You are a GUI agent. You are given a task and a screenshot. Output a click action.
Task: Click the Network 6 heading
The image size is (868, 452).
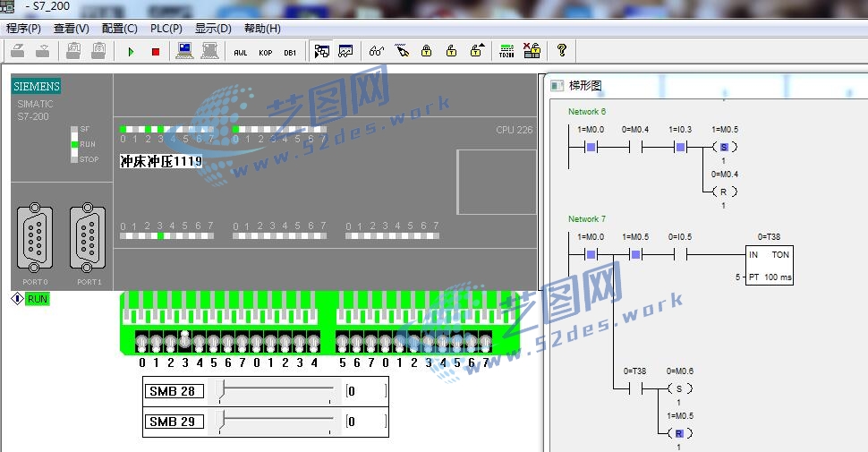coord(587,111)
